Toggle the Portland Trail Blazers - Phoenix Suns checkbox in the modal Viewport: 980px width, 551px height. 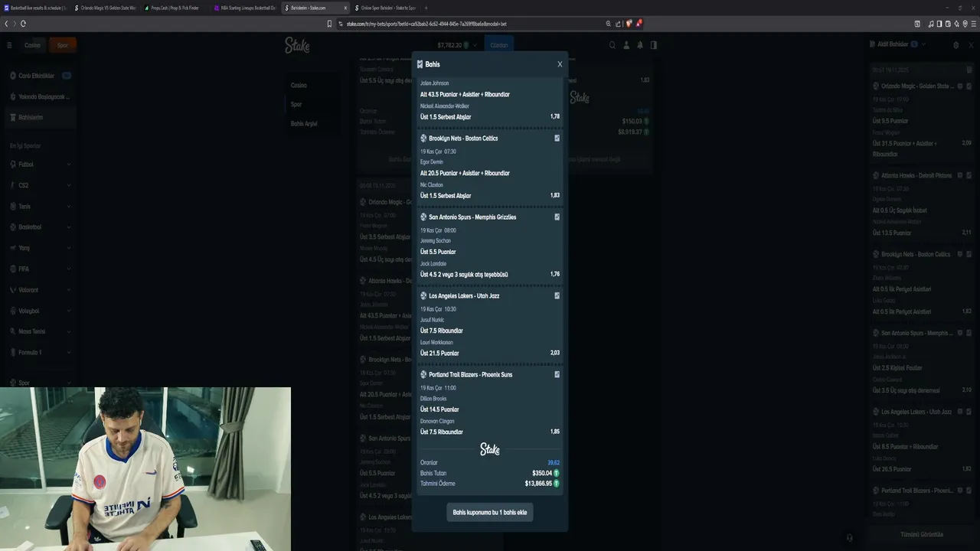(x=557, y=374)
